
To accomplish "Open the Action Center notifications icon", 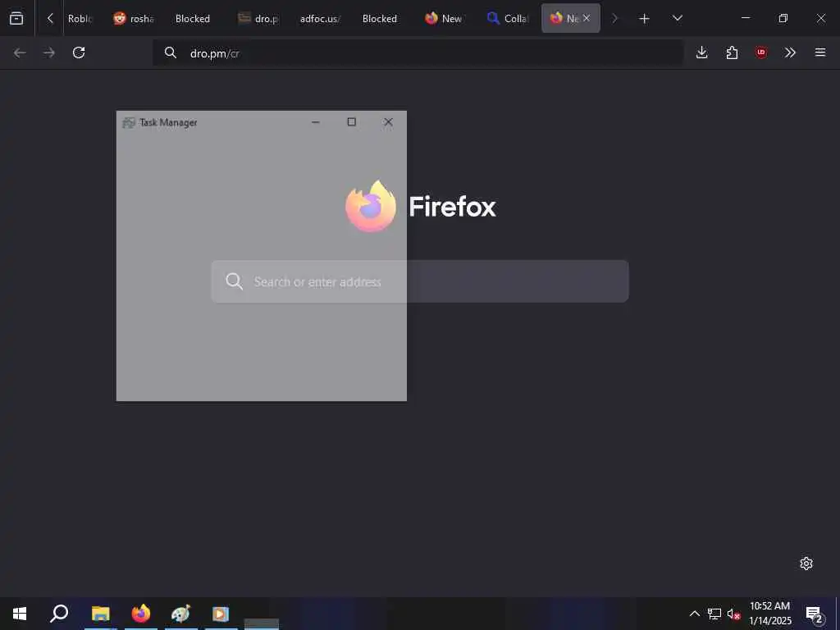I will [x=815, y=614].
